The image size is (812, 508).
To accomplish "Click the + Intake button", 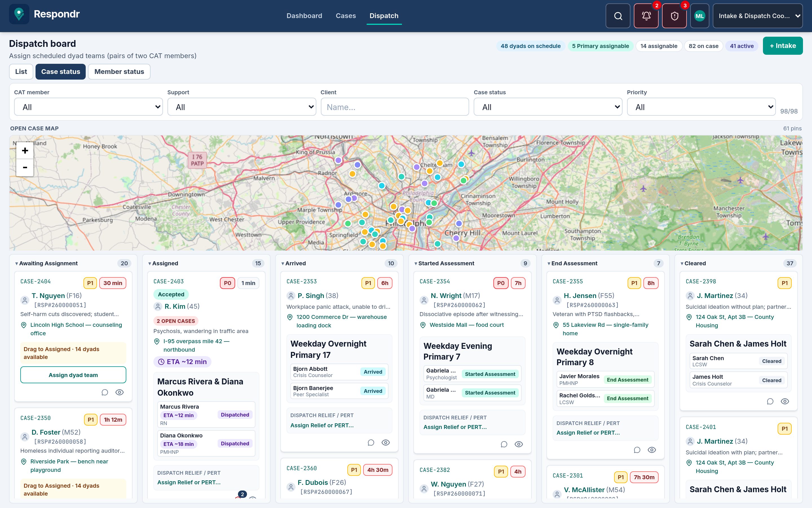I will [x=783, y=46].
